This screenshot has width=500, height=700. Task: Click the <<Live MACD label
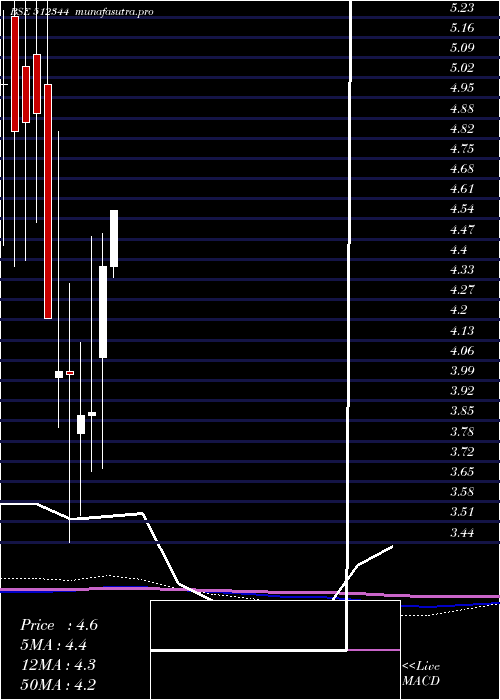[421, 674]
